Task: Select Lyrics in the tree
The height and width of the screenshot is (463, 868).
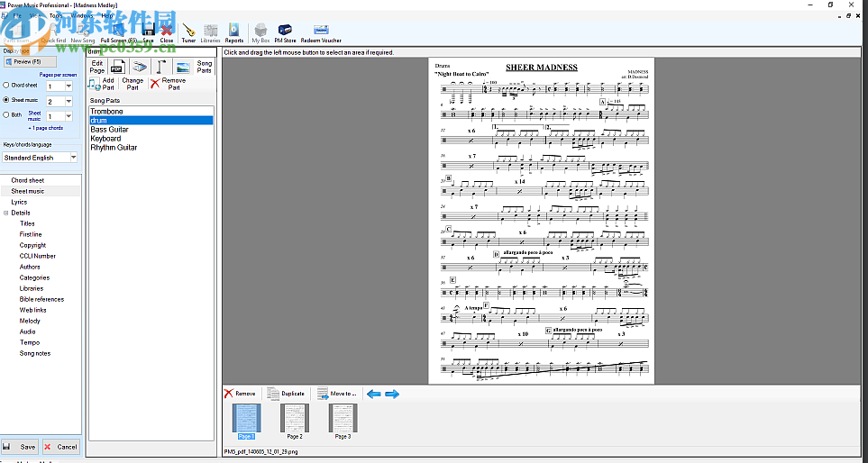Action: click(x=19, y=202)
